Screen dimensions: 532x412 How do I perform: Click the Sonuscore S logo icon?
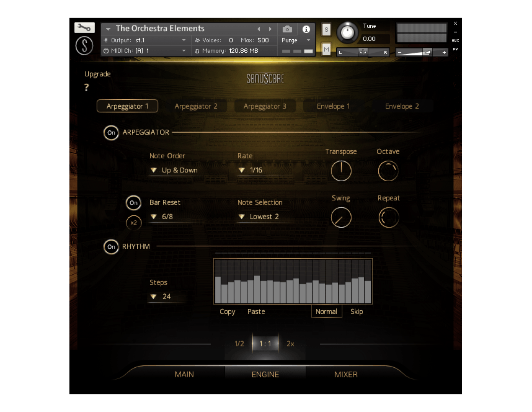(x=84, y=46)
